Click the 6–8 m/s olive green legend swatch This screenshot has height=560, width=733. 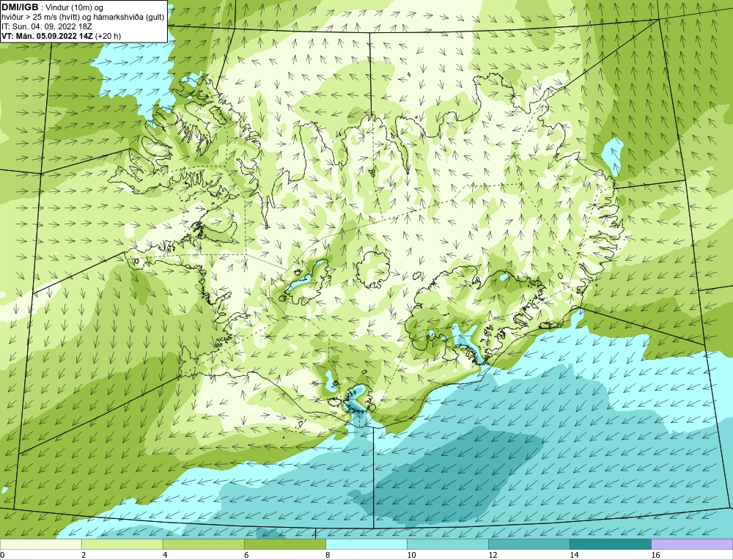click(x=284, y=545)
